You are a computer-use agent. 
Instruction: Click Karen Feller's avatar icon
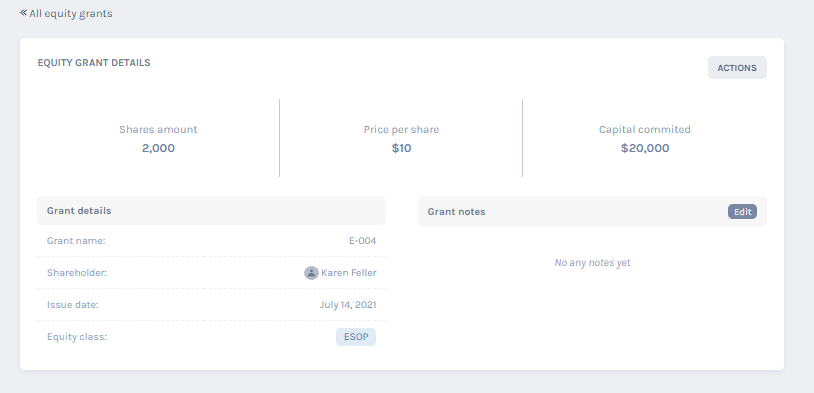tap(311, 273)
